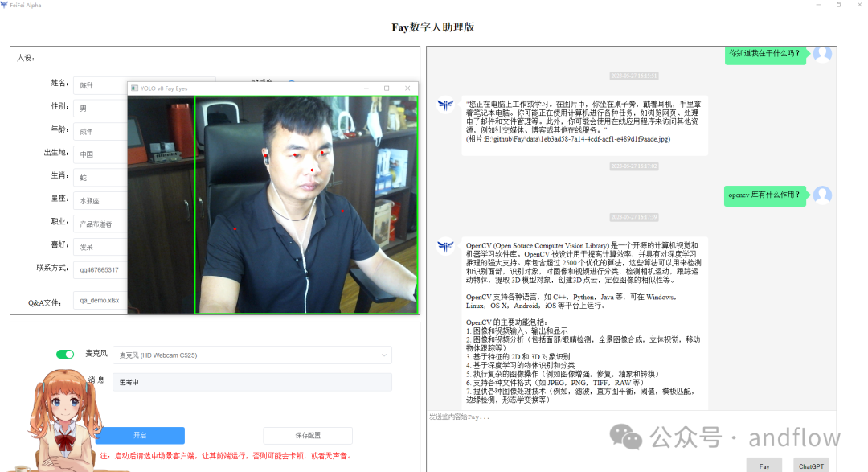Viewport: 868px width, 472px height.
Task: Open the 麦克风 HD Webcam C525 dropdown
Action: 252,355
